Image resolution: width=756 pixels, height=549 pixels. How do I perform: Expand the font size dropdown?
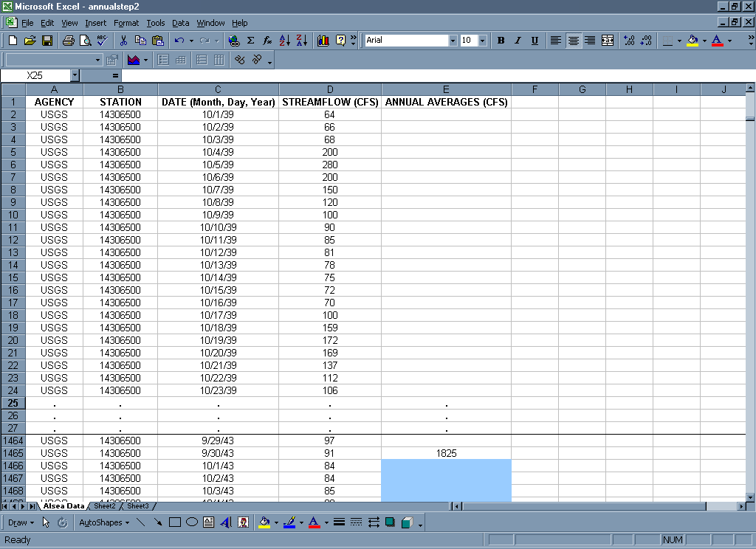click(x=482, y=41)
